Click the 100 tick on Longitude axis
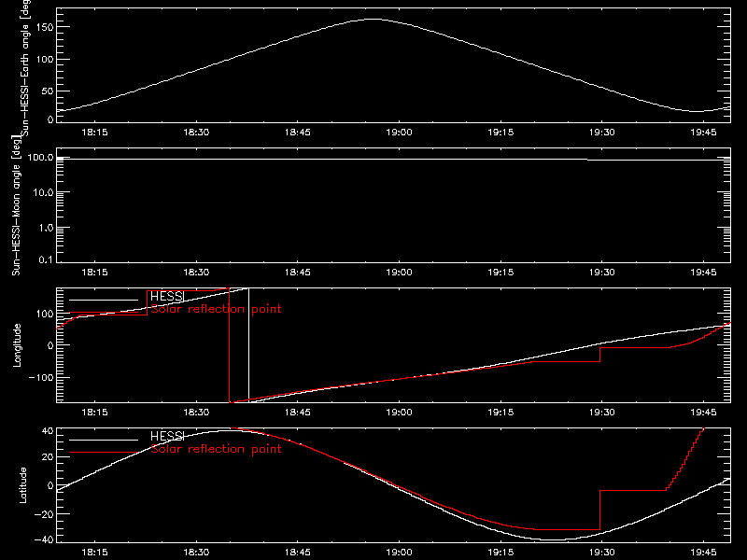 (45, 314)
